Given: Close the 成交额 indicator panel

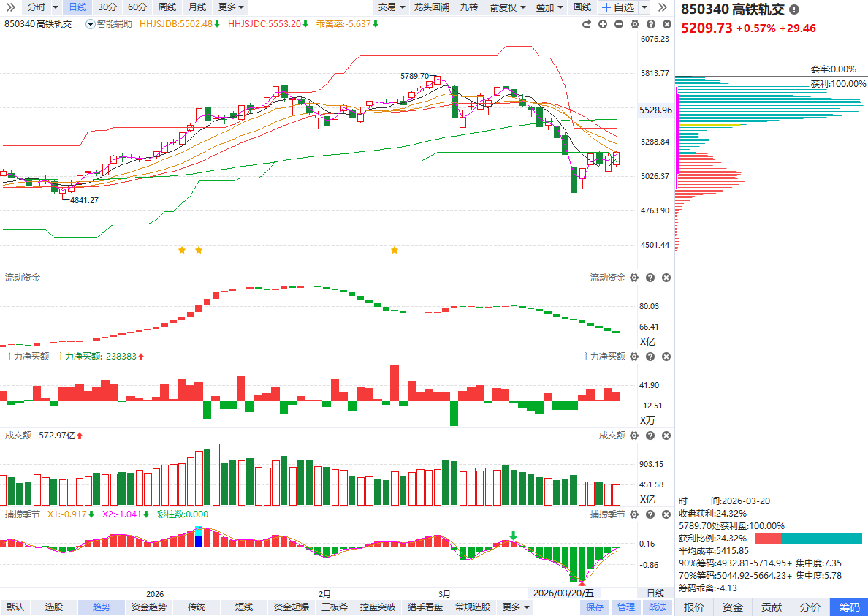Looking at the screenshot, I should (x=666, y=436).
